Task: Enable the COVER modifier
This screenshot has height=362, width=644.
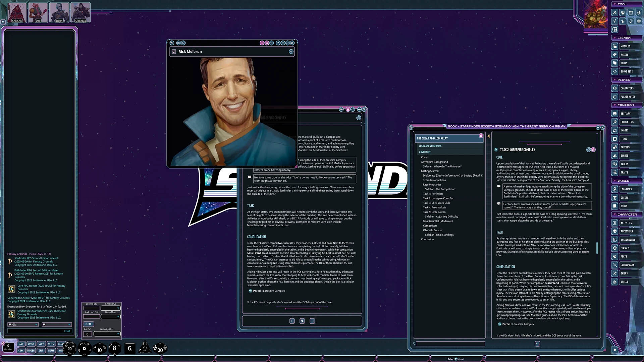Action: coord(31,344)
